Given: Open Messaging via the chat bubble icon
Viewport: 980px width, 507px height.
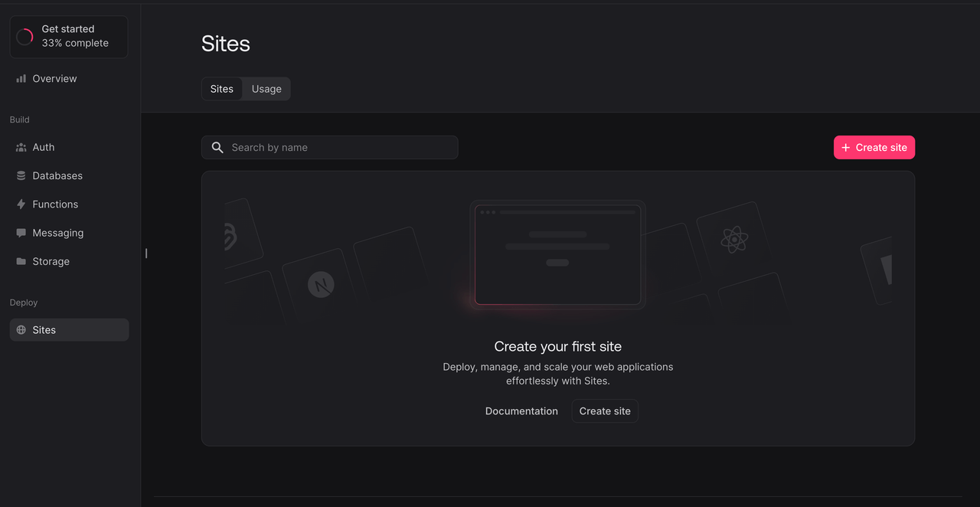Looking at the screenshot, I should [x=21, y=232].
